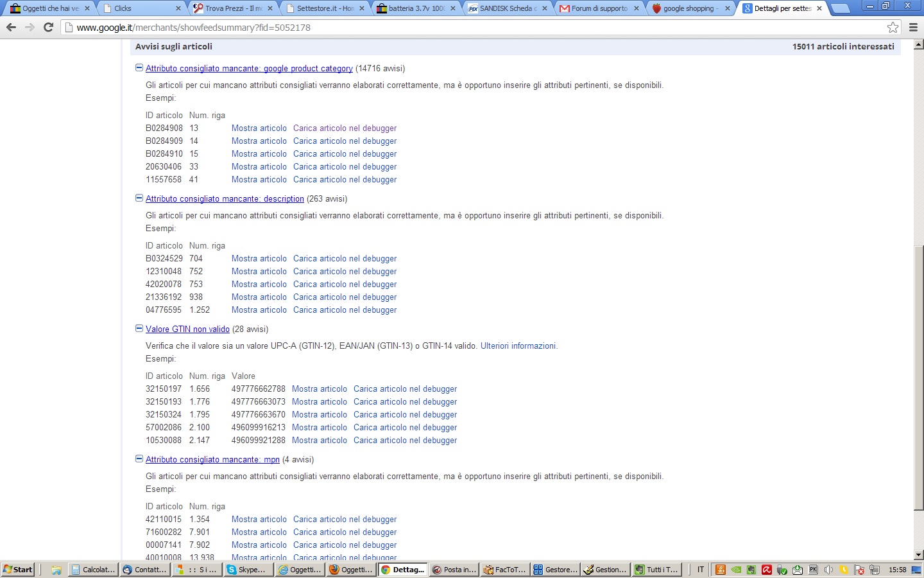This screenshot has height=578, width=924.
Task: Click the green Evernote tray icon
Action: (x=751, y=570)
